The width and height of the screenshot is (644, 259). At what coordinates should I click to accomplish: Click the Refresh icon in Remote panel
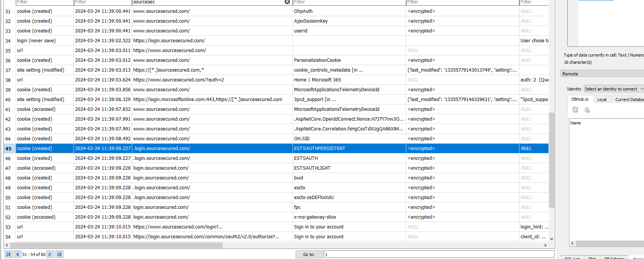575,110
